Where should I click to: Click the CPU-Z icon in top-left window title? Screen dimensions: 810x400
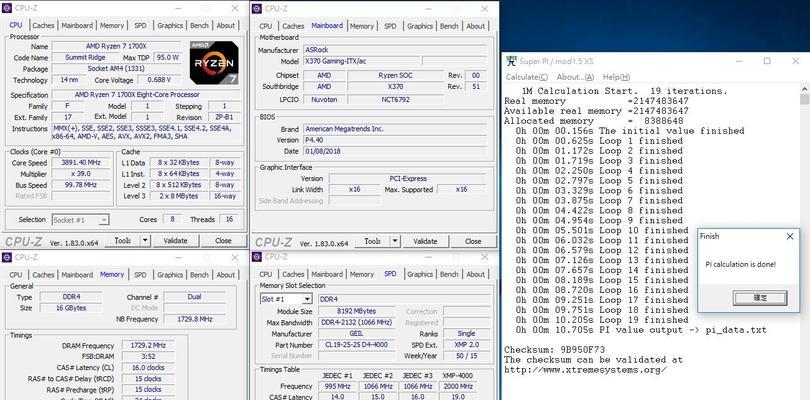coord(7,8)
